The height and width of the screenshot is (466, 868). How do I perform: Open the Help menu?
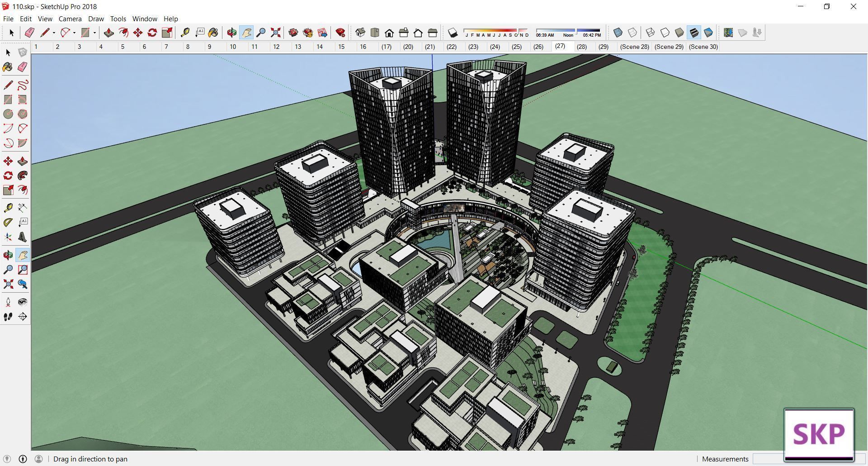point(170,19)
